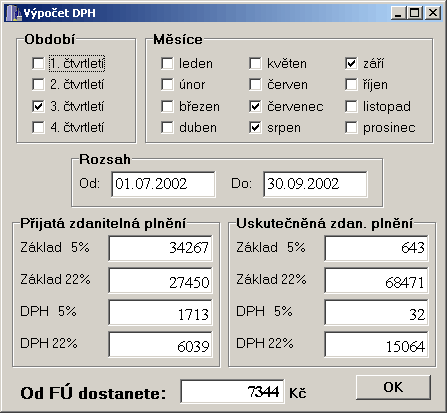Click the Přijatá DPH 22% field
Screen dimensions: 447x413
coord(160,345)
